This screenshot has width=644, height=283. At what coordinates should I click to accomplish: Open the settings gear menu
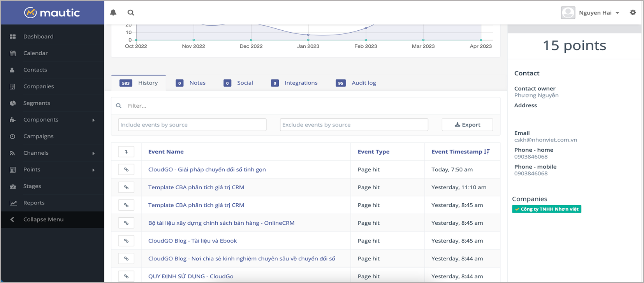pos(633,12)
